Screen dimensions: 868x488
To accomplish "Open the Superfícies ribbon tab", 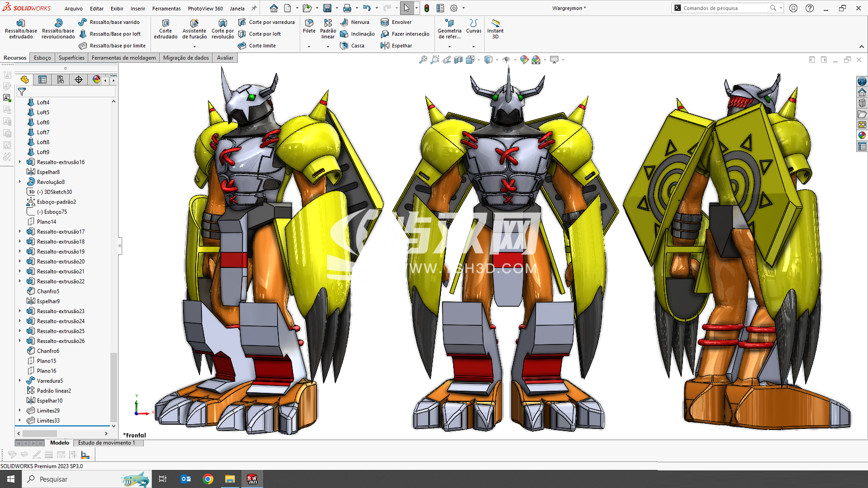I will [71, 58].
